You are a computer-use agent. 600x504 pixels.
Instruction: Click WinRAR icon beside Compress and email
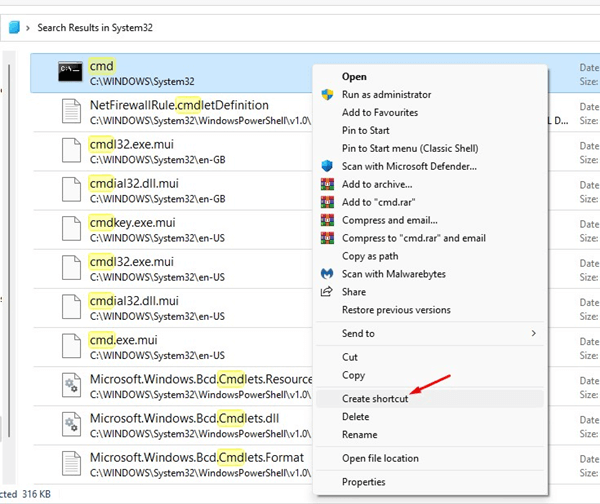327,220
